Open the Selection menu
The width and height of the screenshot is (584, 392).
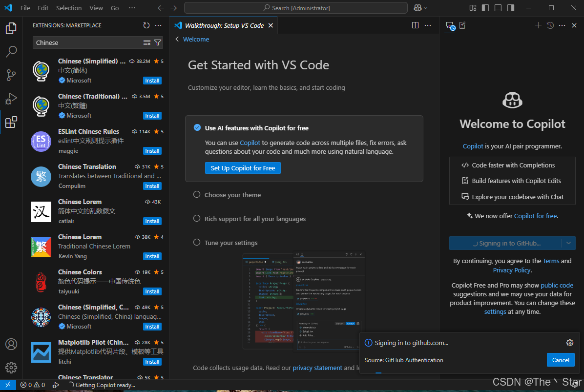(69, 8)
